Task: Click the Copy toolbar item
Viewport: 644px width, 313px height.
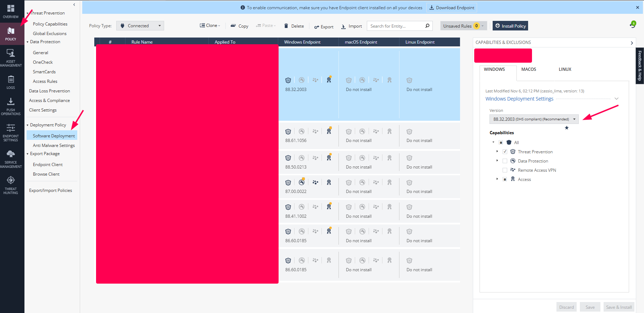Action: pos(240,26)
